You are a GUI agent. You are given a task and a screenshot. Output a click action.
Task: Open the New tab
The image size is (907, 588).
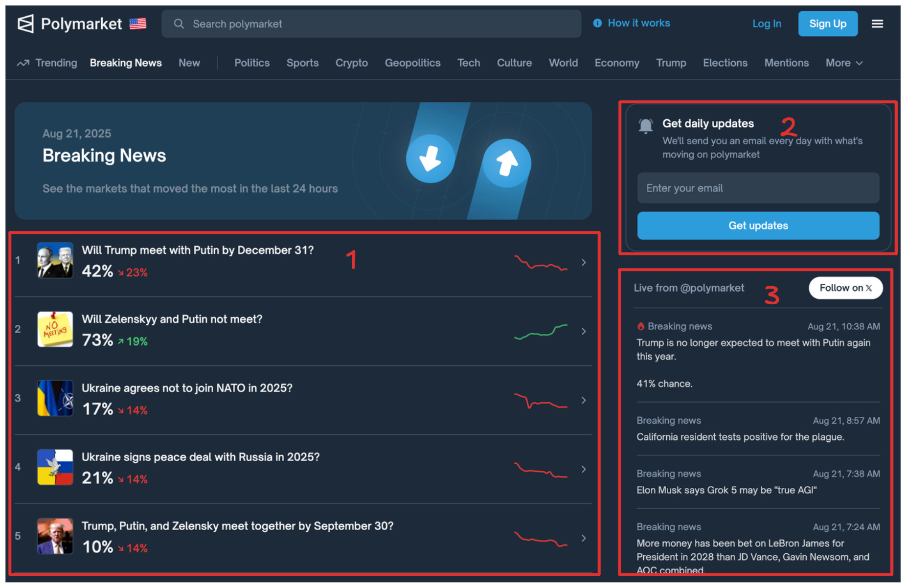point(189,63)
